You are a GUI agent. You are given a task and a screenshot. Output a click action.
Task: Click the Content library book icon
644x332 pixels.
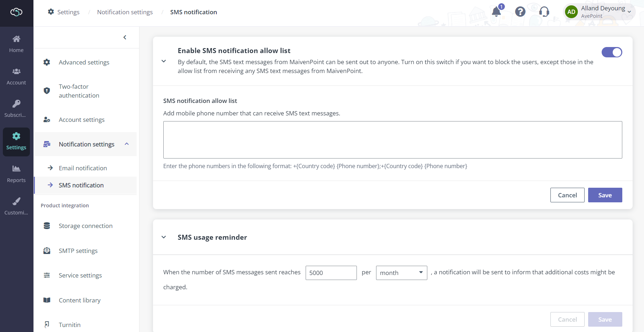point(47,300)
